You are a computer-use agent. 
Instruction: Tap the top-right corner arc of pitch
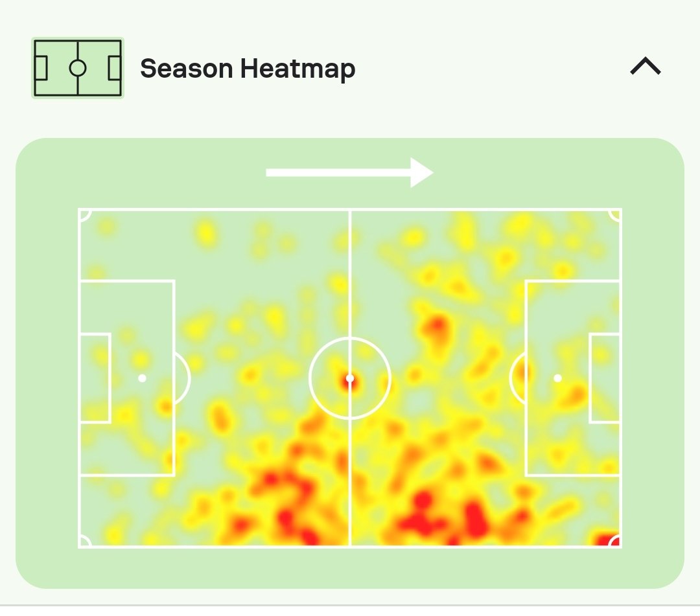[x=614, y=215]
